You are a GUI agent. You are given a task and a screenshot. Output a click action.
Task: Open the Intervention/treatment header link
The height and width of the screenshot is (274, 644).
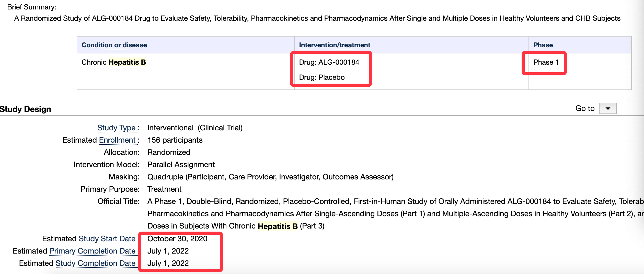335,45
